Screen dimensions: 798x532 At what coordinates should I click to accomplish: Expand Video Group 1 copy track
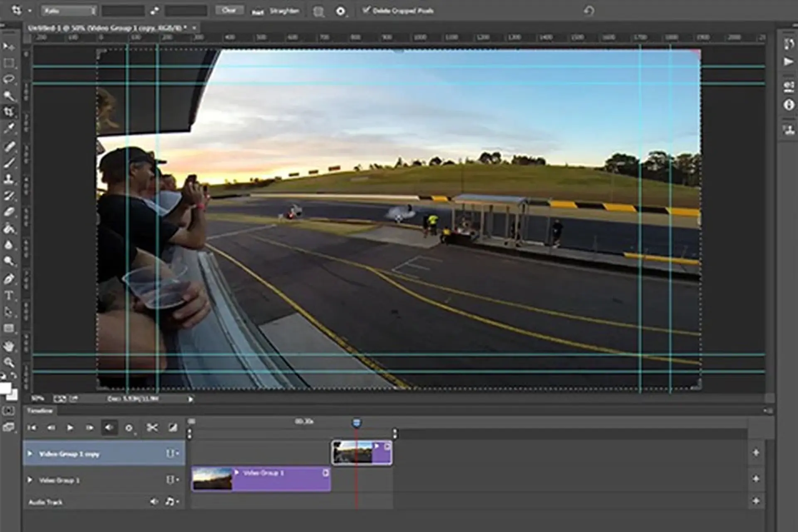tap(30, 453)
